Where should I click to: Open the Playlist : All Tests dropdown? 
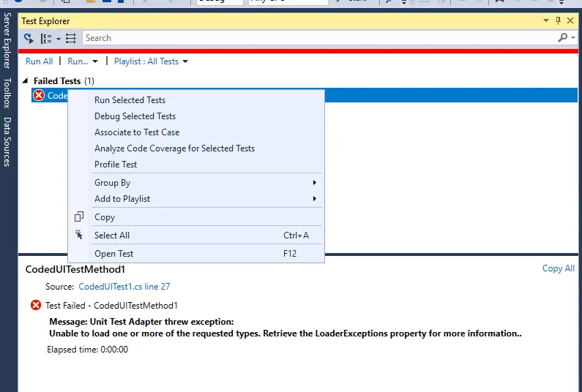[x=151, y=61]
